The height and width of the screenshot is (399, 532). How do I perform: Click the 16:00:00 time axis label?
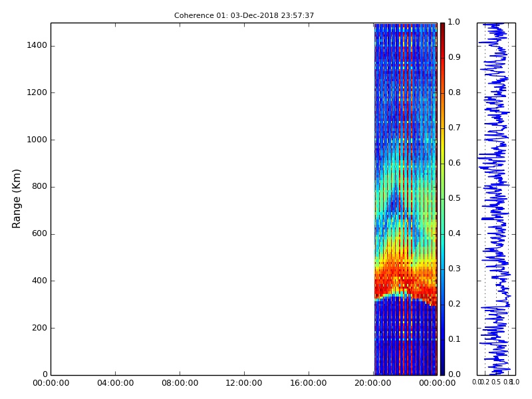point(309,383)
